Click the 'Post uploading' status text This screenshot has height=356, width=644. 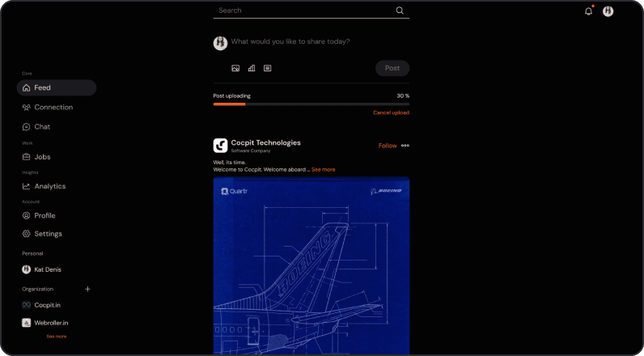pos(231,96)
